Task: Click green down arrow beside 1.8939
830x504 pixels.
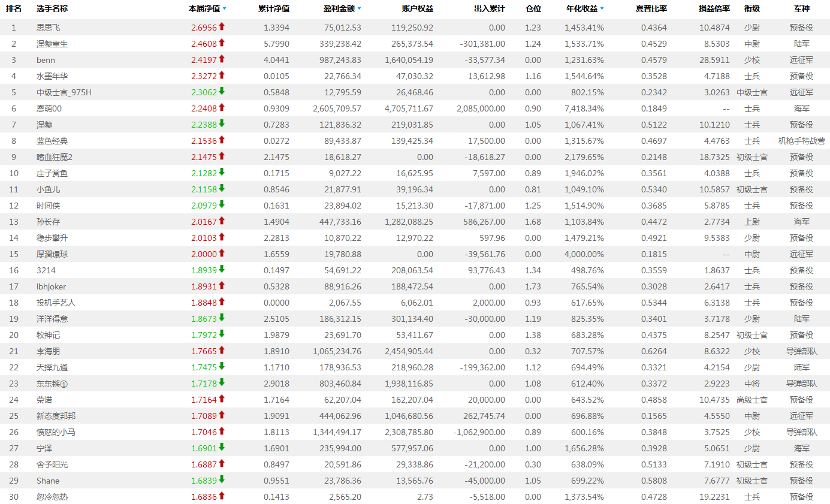Action: pyautogui.click(x=222, y=269)
